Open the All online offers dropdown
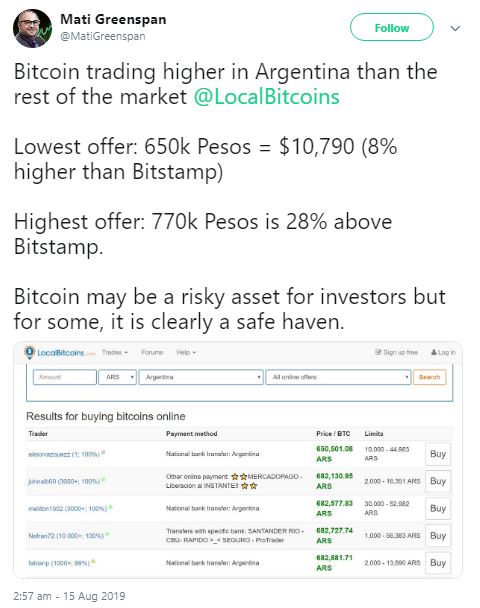Image resolution: width=480 pixels, height=608 pixels. [x=338, y=377]
